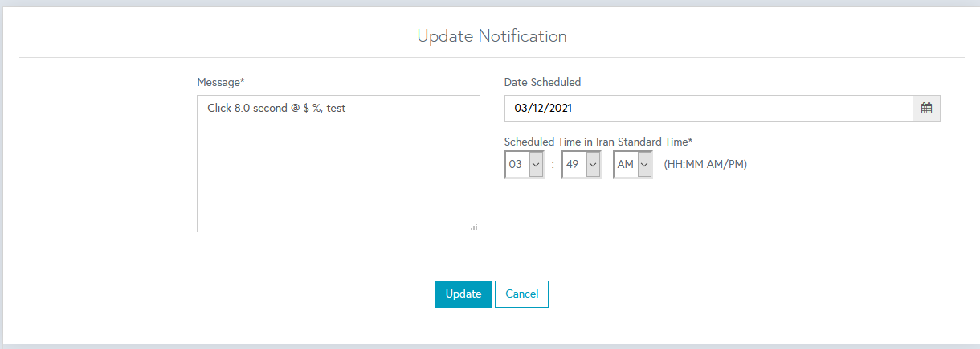The image size is (980, 349).
Task: Open the calendar date picker icon
Action: point(926,109)
